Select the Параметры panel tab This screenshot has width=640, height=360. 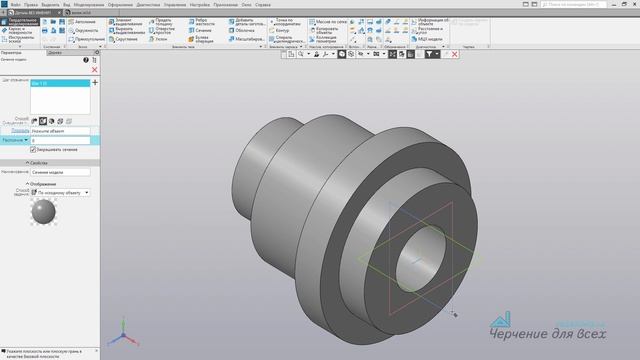coord(11,53)
